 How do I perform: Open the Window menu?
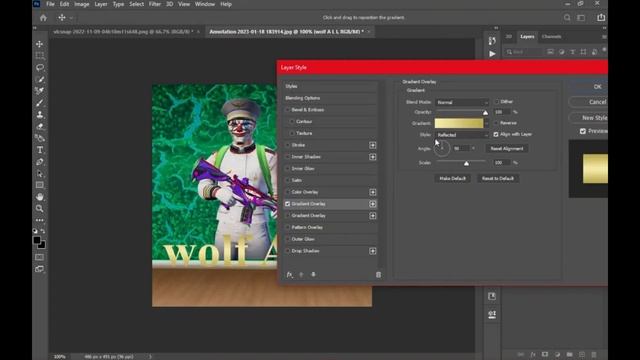pyautogui.click(x=204, y=4)
